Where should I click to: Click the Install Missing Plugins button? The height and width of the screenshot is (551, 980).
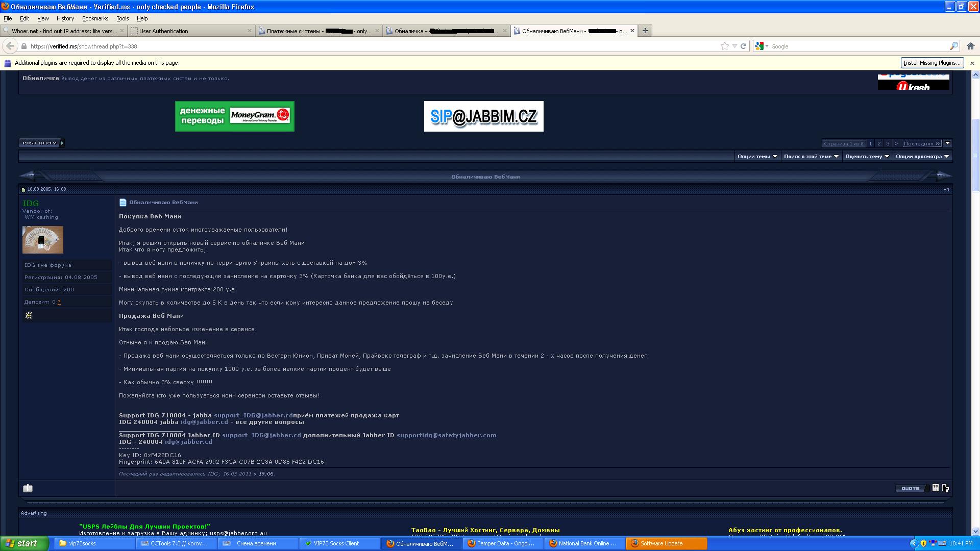[932, 63]
